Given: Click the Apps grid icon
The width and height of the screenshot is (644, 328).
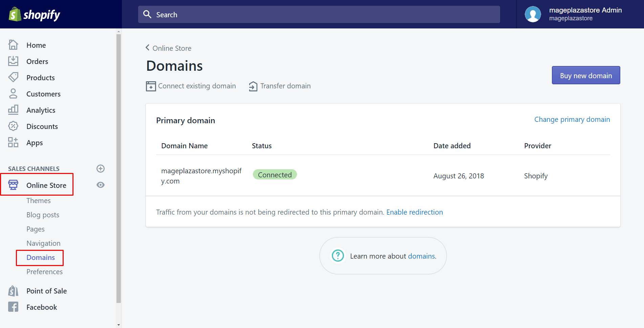Looking at the screenshot, I should pos(13,142).
